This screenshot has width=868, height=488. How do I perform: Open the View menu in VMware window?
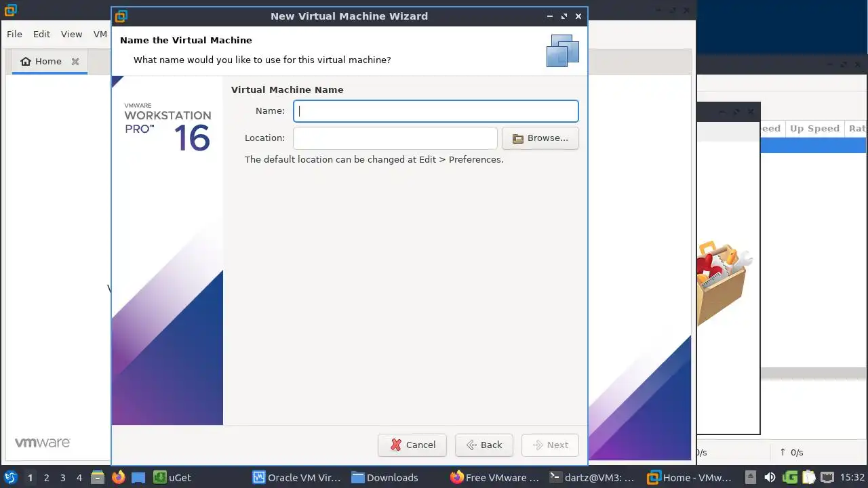[x=71, y=34]
